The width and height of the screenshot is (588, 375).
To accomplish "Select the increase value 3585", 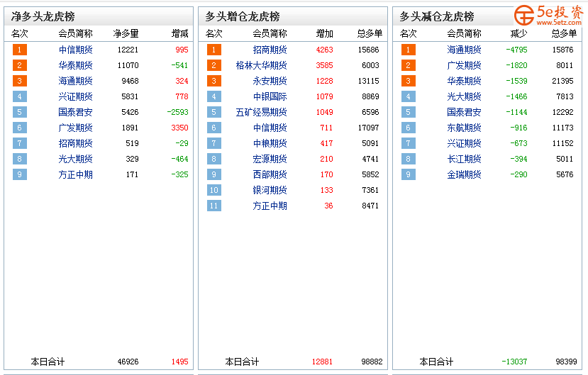I will pyautogui.click(x=324, y=65).
